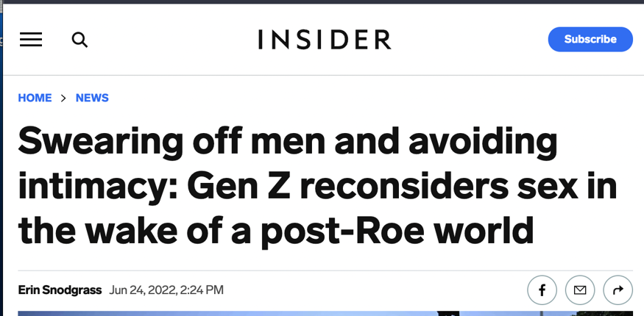The height and width of the screenshot is (316, 644).
Task: Share article on Facebook
Action: click(542, 290)
